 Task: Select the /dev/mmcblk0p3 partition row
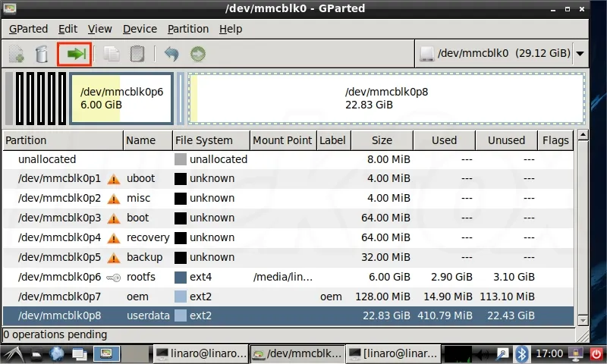(288, 218)
